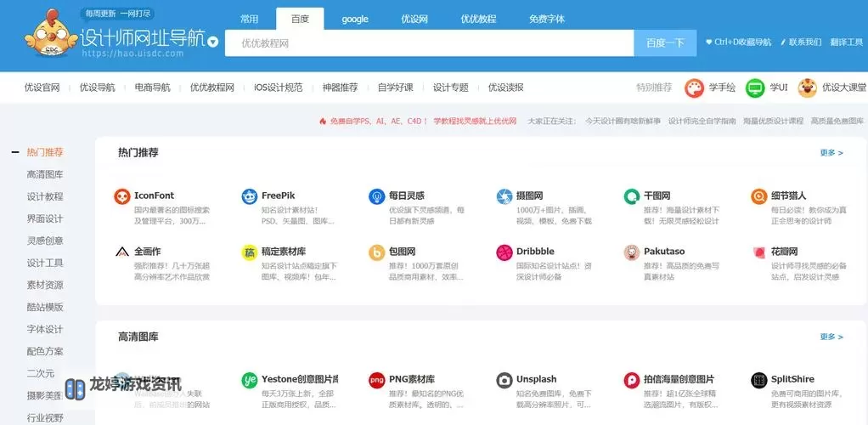Open the 联系我们 link

point(800,42)
